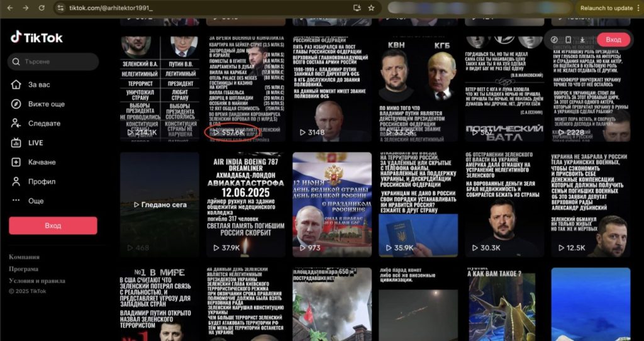This screenshot has width=644, height=341.
Task: Click the LIVE sidebar icon
Action: pyautogui.click(x=16, y=143)
